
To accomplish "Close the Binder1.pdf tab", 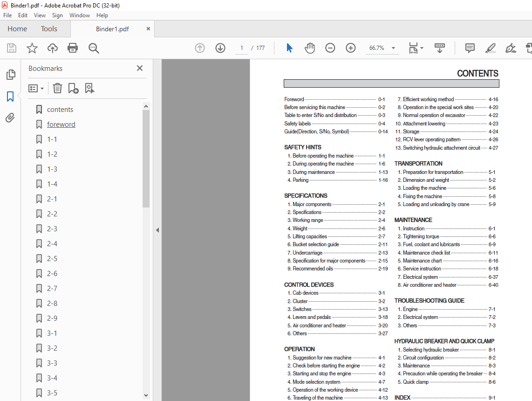I will click(148, 29).
